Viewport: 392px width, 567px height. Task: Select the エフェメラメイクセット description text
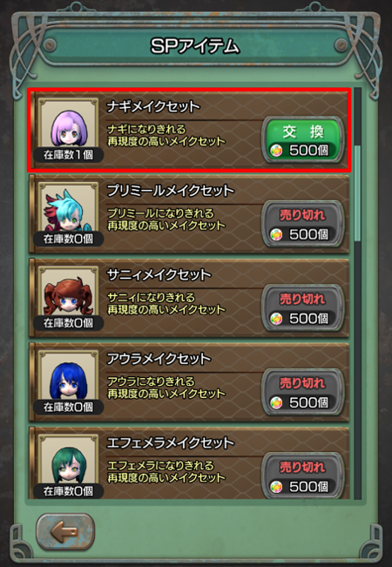[x=166, y=471]
